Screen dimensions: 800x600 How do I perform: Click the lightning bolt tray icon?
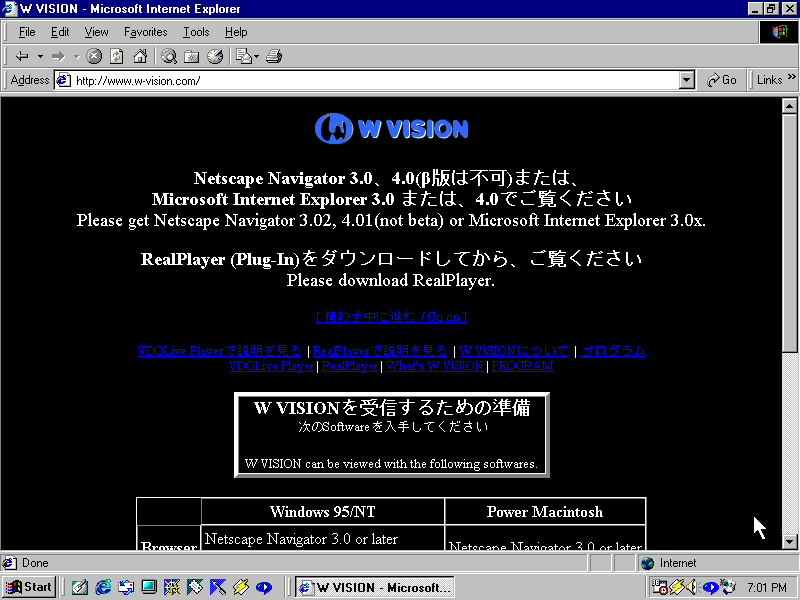(677, 587)
